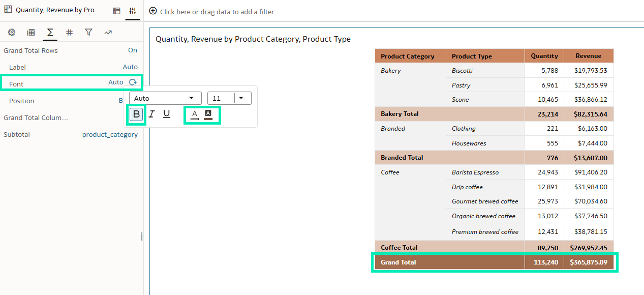Expand the font size dropdown arrow
Image resolution: width=644 pixels, height=295 pixels.
pos(241,98)
